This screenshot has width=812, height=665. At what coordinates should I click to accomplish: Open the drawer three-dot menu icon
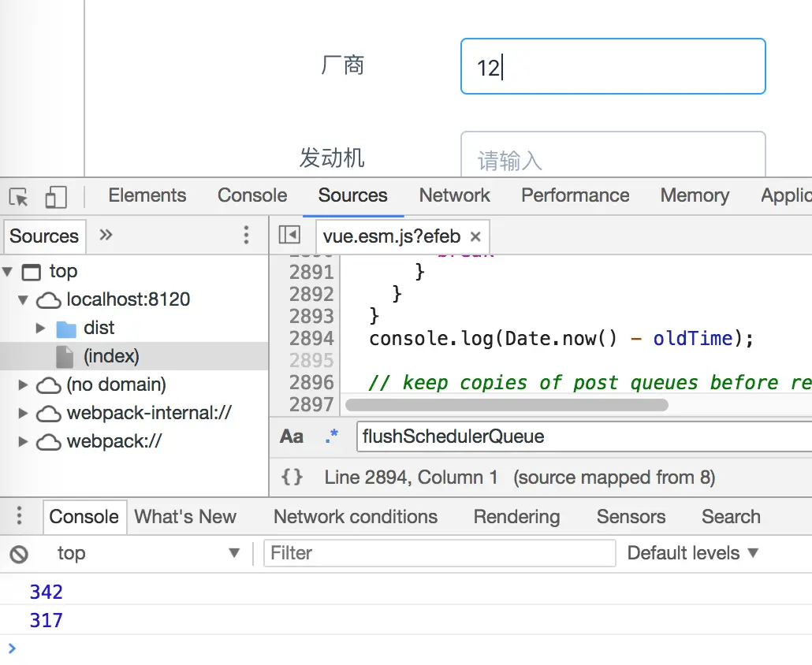coord(19,516)
